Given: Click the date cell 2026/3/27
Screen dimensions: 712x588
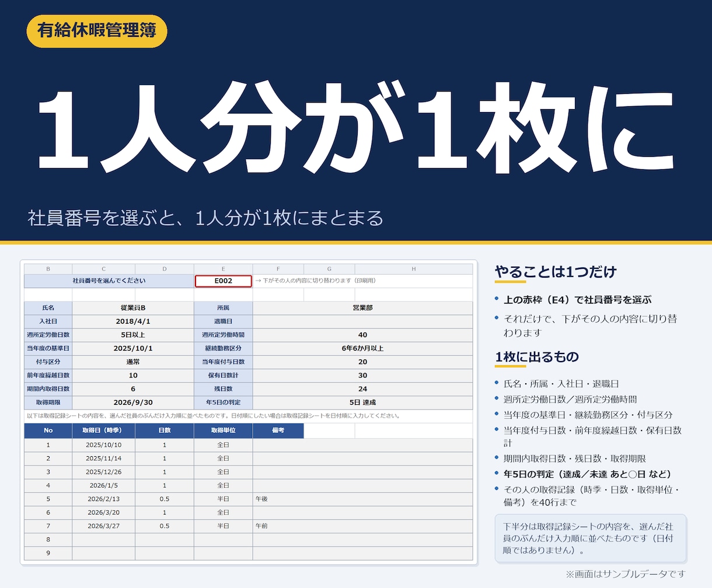Looking at the screenshot, I should pos(103,526).
